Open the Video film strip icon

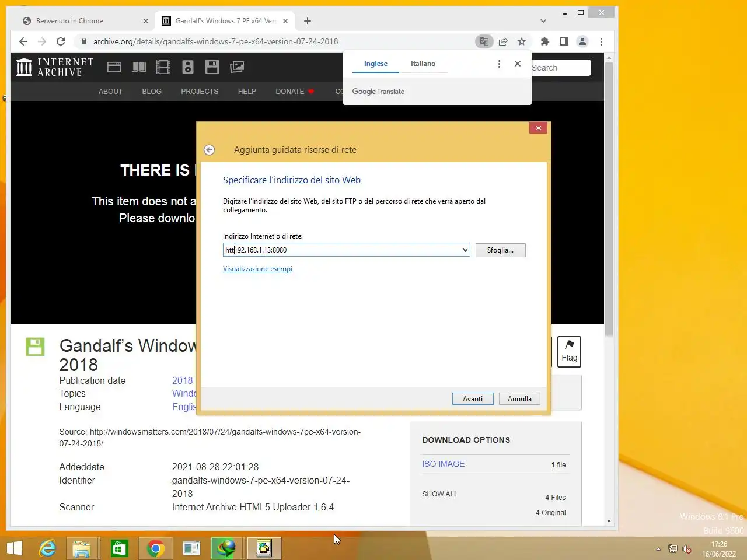coord(163,67)
